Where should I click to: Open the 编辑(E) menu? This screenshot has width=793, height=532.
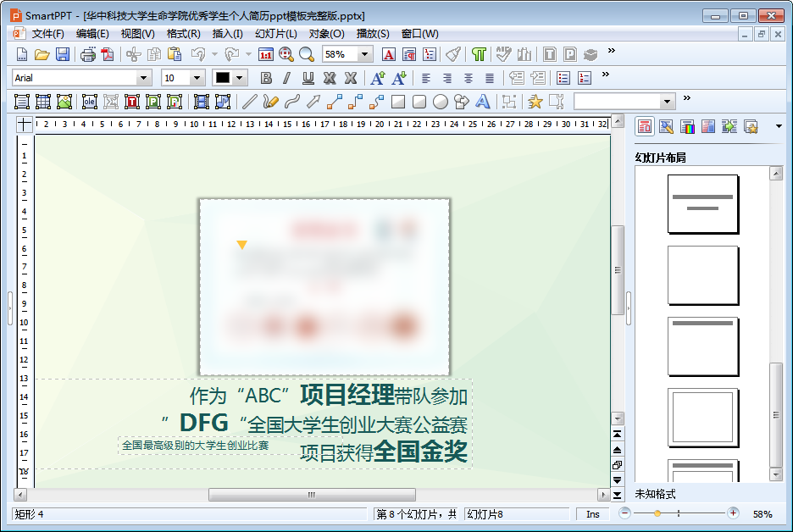tap(92, 34)
